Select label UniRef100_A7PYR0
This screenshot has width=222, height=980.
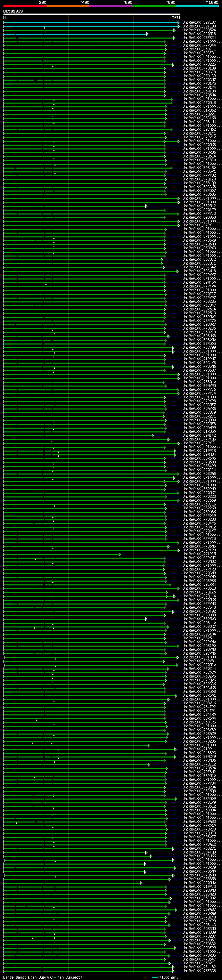199,550
